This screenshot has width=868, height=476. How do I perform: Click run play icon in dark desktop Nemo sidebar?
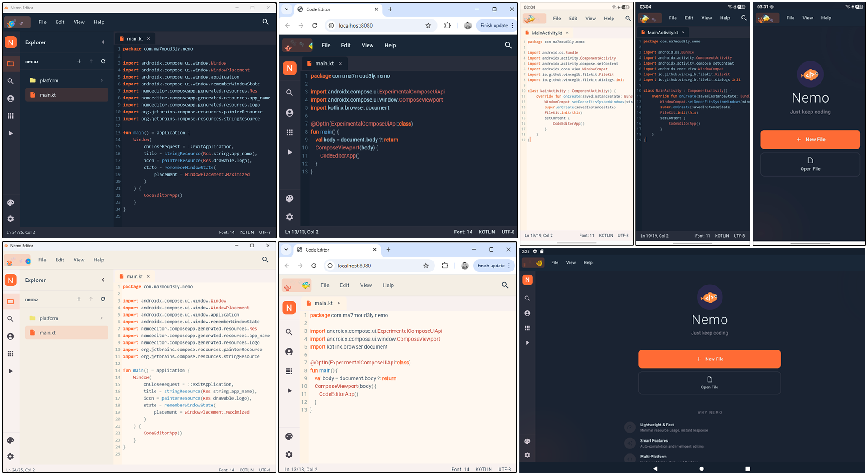coord(10,133)
